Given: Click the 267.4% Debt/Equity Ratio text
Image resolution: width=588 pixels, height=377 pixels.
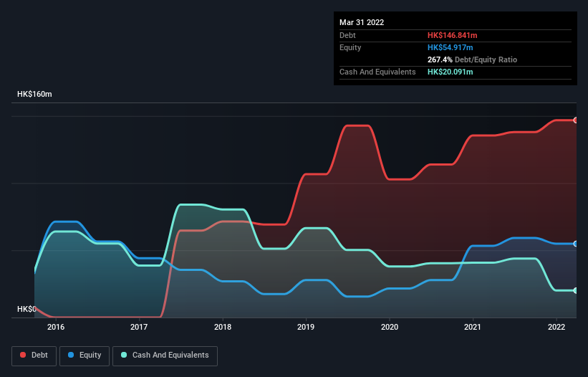Looking at the screenshot, I should (x=472, y=59).
